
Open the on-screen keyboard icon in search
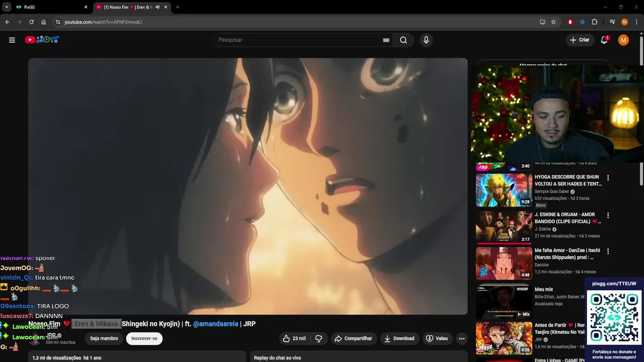point(386,40)
